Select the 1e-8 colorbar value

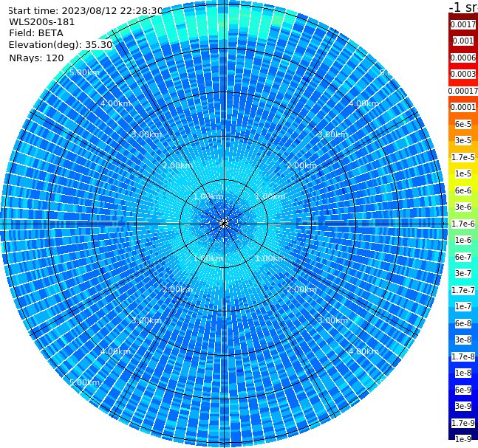click(463, 373)
